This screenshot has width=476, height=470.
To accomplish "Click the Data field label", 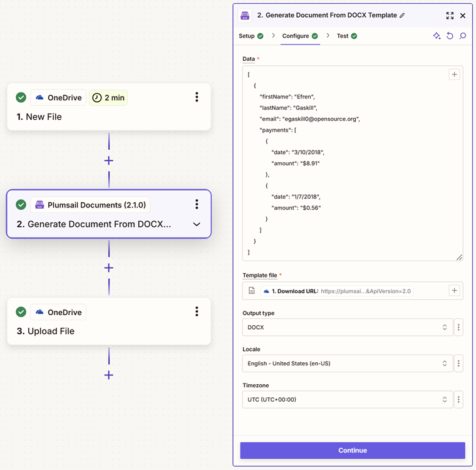I will [249, 59].
